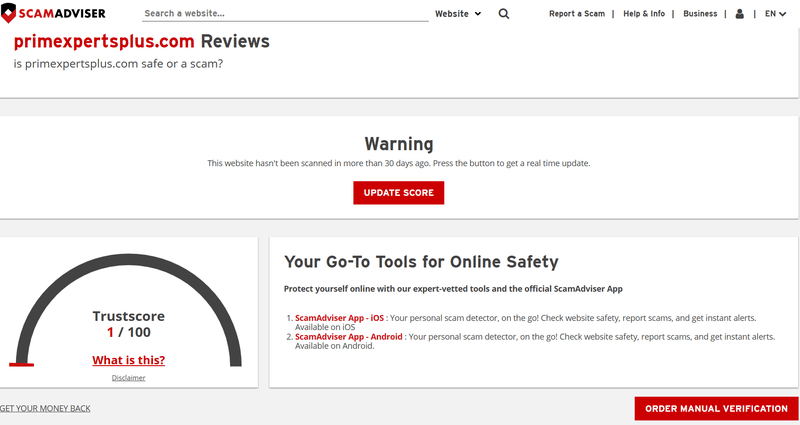Open ScamAdviser App - iOS link

[x=339, y=318]
